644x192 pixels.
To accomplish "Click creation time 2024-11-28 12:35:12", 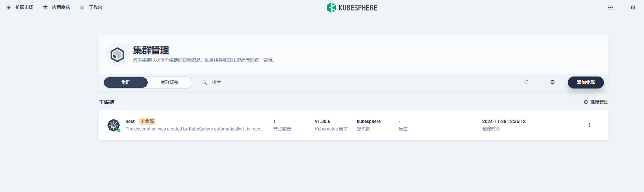I will (504, 121).
